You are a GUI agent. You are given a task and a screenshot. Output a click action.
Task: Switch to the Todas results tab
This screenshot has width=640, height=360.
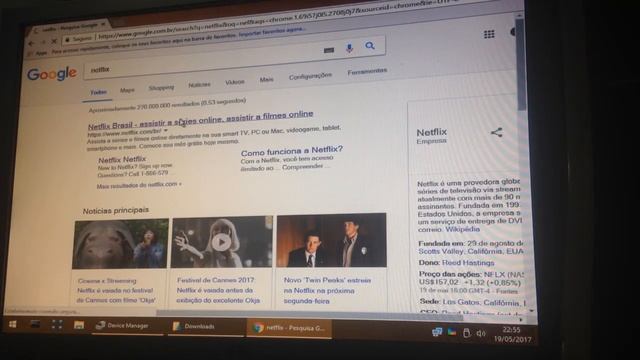[98, 93]
